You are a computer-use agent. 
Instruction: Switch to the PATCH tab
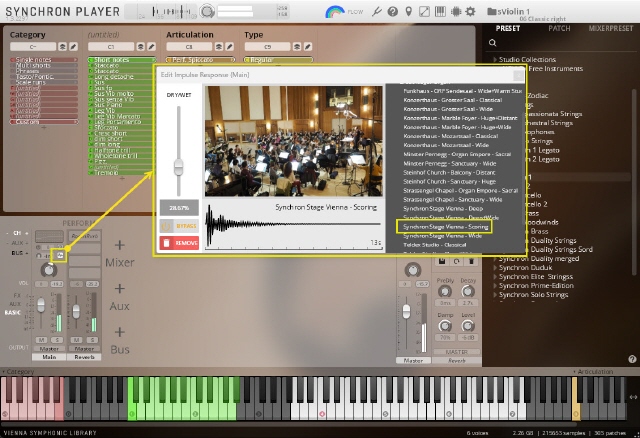[x=559, y=28]
